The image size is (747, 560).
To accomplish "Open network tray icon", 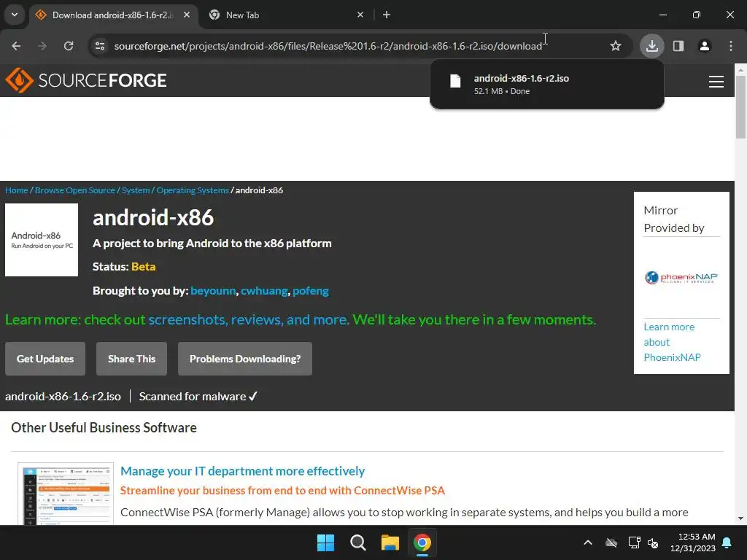I will point(634,542).
